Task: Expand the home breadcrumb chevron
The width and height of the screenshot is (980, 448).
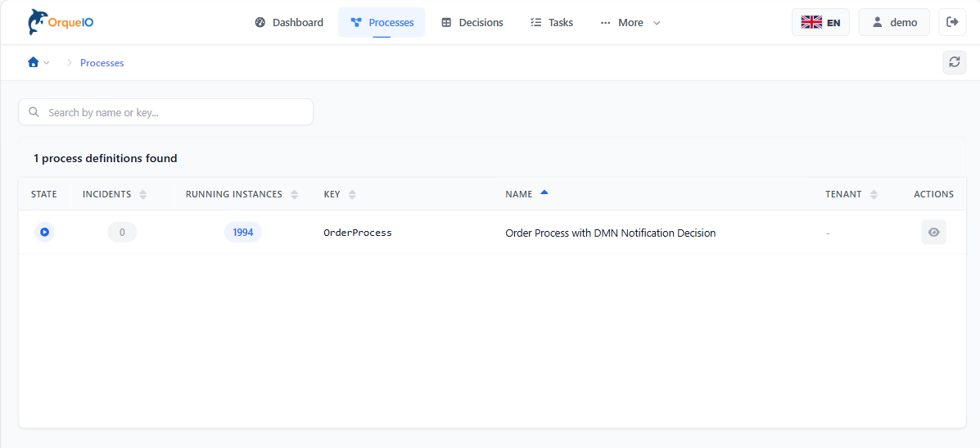Action: 47,63
